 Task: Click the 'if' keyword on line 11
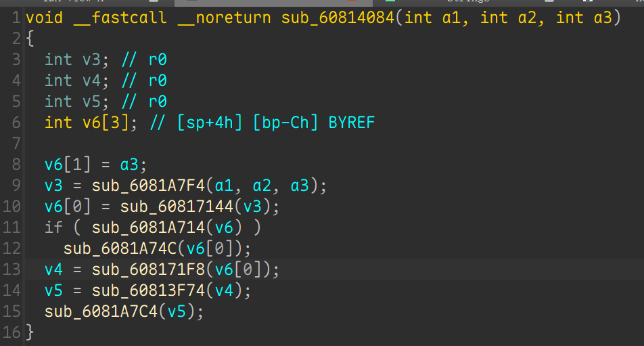[x=54, y=228]
